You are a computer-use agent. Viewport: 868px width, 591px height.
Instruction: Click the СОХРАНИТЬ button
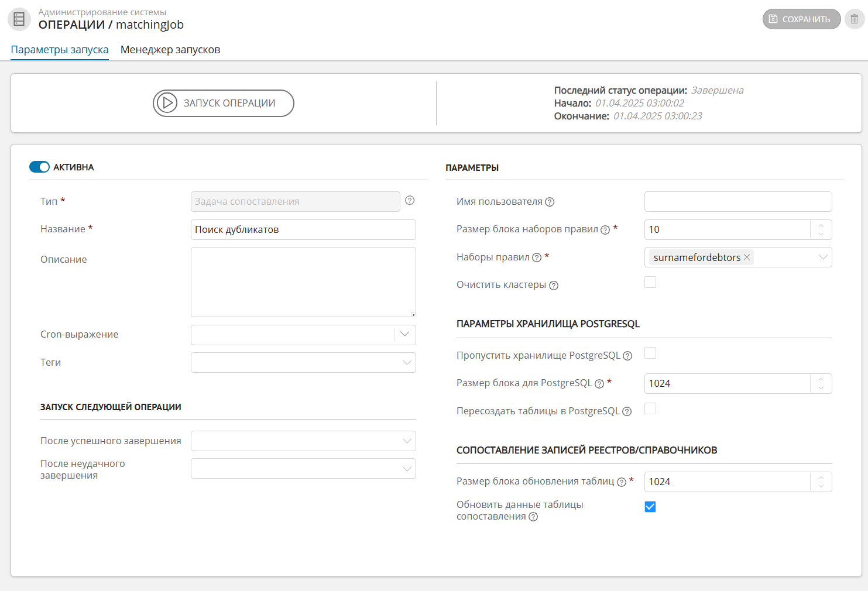point(801,19)
